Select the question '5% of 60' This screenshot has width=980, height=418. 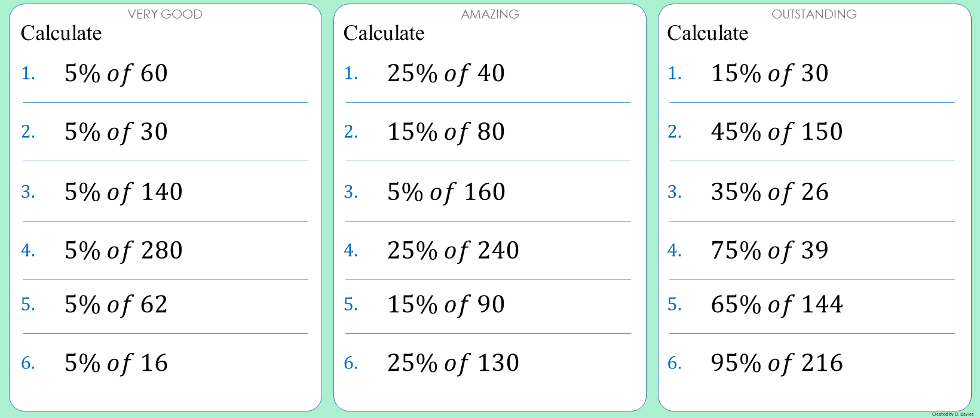point(116,73)
